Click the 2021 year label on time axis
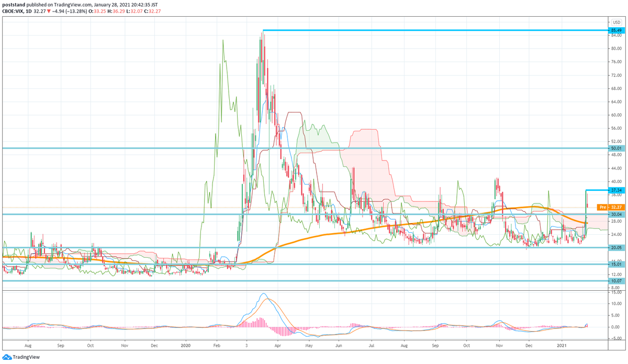The image size is (628, 364). (x=562, y=346)
